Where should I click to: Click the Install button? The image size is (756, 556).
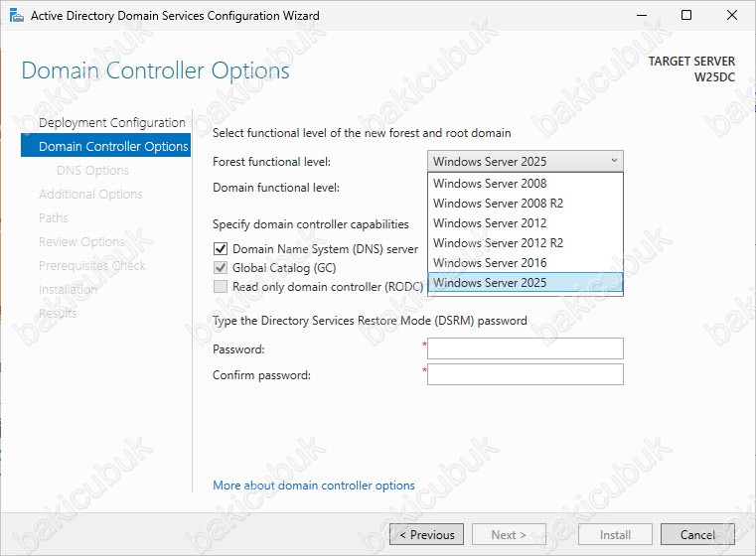tap(615, 534)
